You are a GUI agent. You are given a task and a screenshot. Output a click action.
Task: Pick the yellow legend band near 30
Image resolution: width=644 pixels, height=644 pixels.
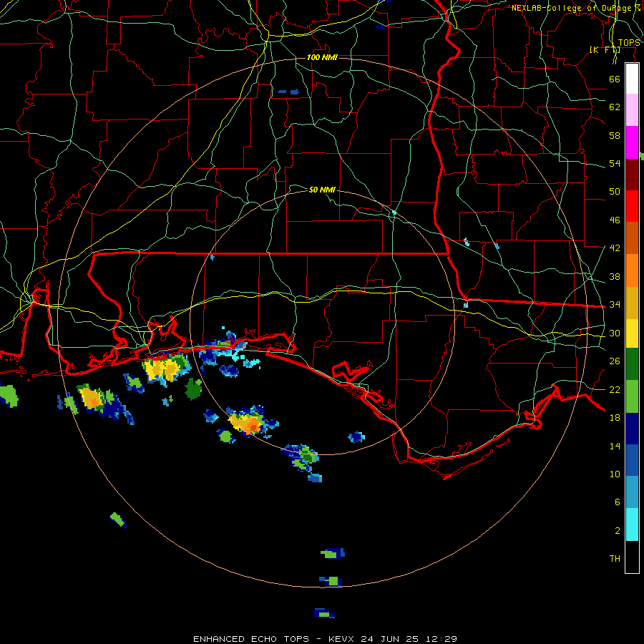632,333
